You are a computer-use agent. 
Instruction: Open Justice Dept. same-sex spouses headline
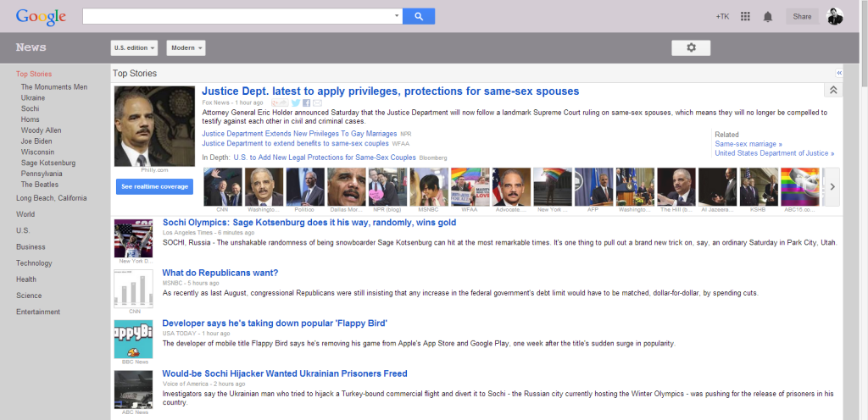pos(390,91)
